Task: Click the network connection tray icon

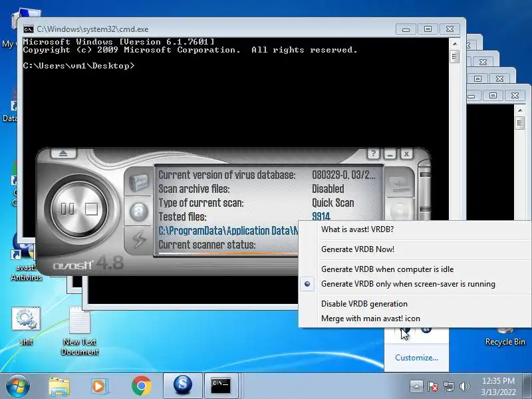Action: coord(448,386)
